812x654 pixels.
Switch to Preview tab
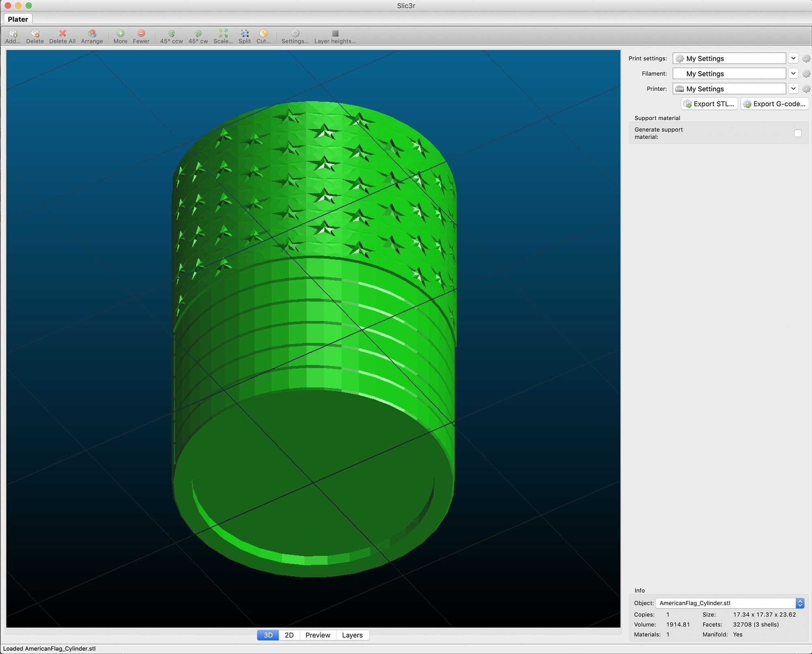(x=318, y=635)
